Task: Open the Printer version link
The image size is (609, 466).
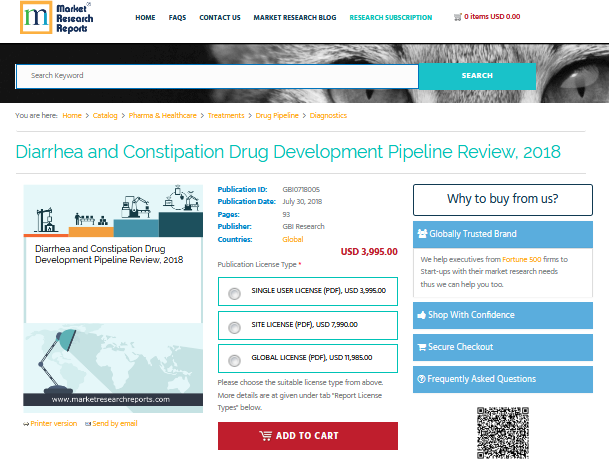Action: click(54, 424)
